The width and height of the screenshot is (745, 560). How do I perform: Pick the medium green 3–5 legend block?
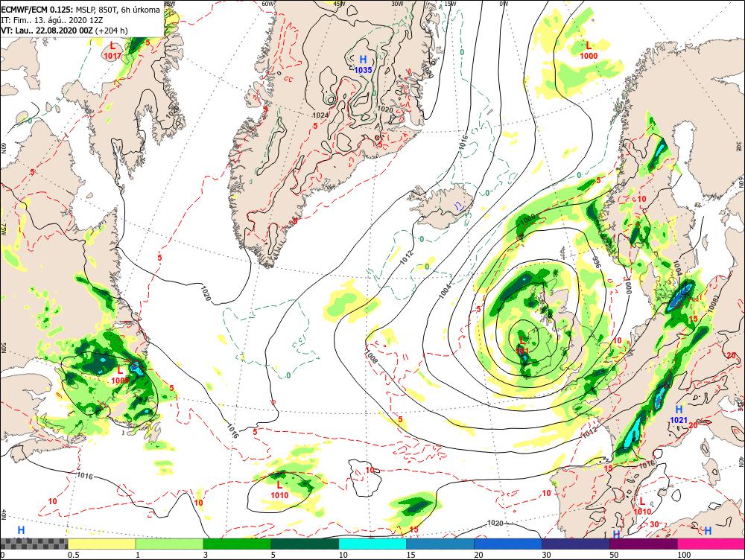click(x=237, y=544)
